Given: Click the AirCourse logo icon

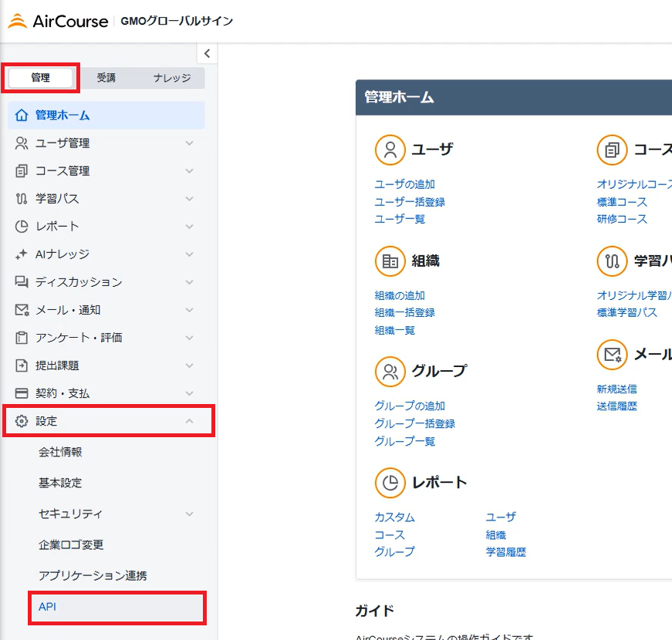Looking at the screenshot, I should tap(18, 21).
